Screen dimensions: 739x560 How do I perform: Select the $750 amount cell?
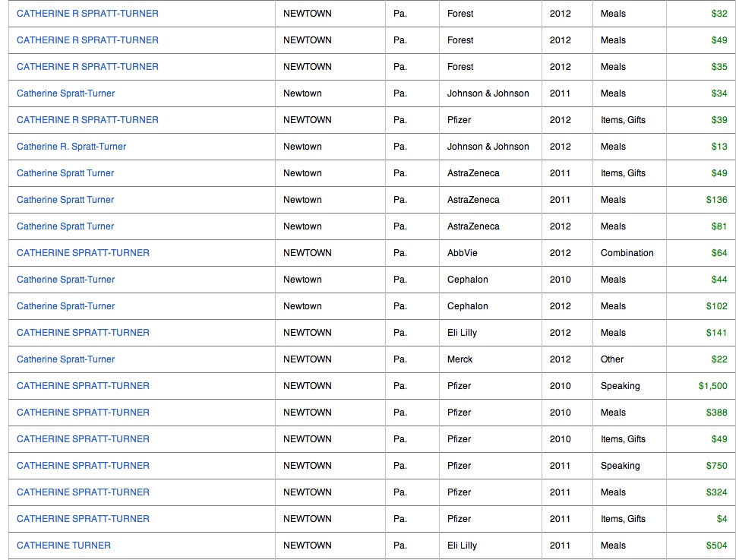[x=700, y=465]
